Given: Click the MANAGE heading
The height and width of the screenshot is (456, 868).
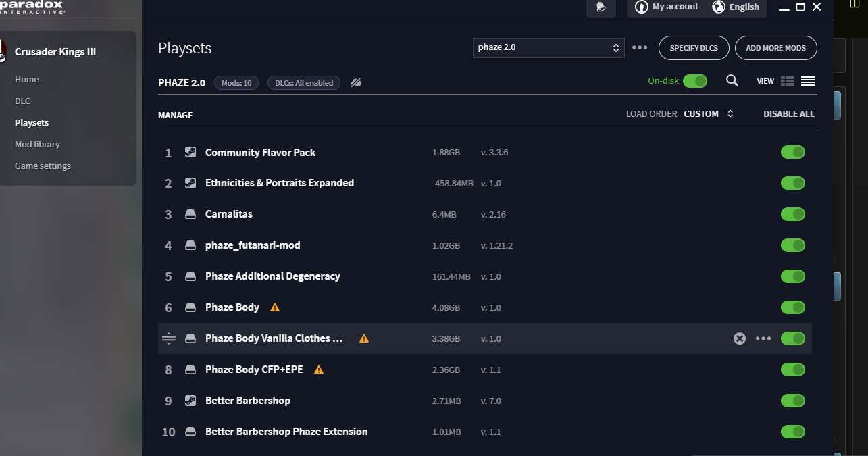Looking at the screenshot, I should [x=176, y=116].
